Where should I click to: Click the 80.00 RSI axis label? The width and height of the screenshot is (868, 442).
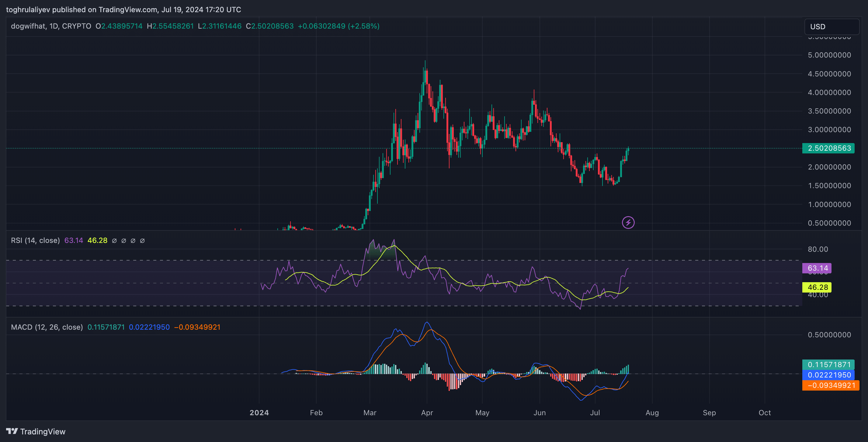tap(818, 249)
